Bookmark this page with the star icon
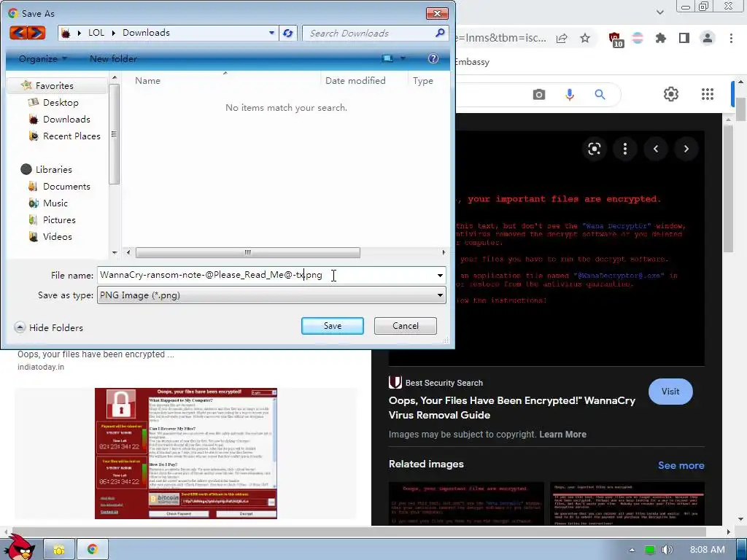This screenshot has height=560, width=747. [585, 38]
